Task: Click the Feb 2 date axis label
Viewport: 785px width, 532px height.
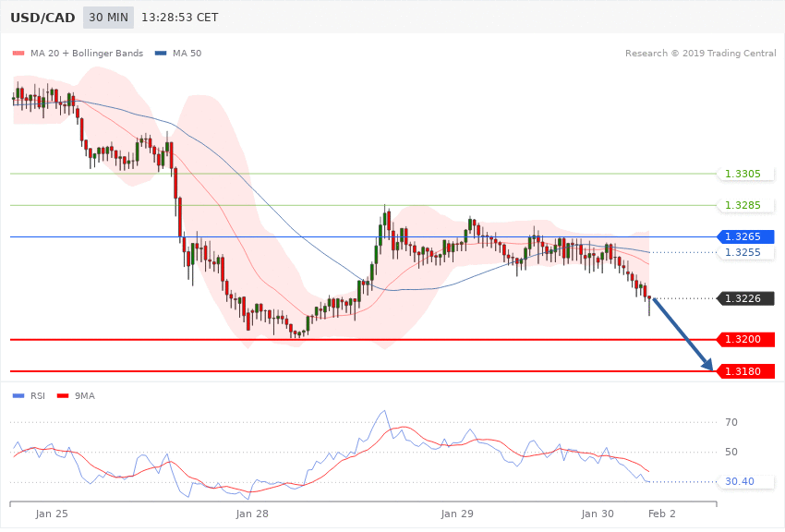Action: click(662, 514)
